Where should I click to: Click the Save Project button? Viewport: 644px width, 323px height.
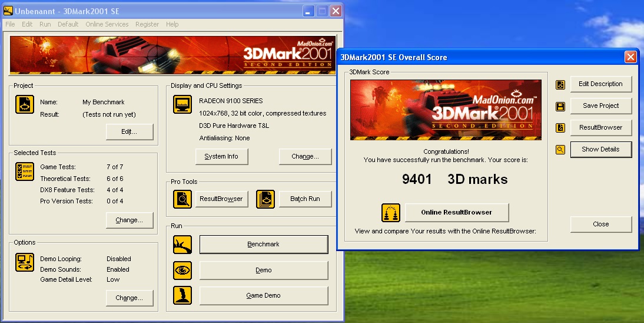pyautogui.click(x=601, y=106)
